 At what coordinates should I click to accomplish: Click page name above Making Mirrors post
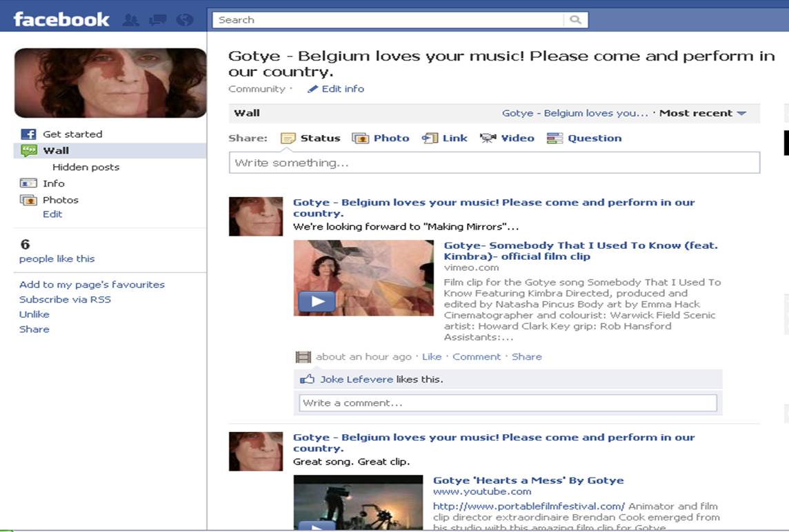pos(494,207)
